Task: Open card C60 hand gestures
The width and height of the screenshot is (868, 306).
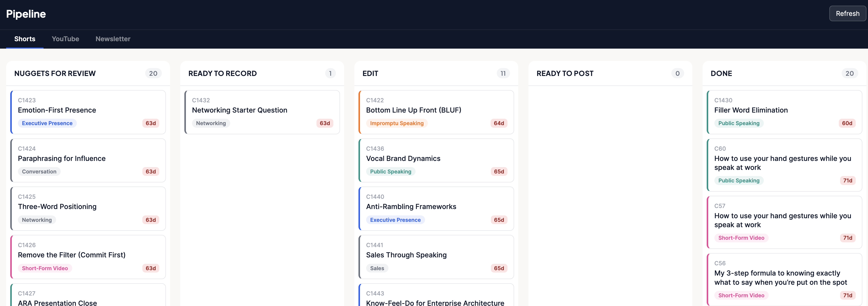Action: [x=784, y=165]
